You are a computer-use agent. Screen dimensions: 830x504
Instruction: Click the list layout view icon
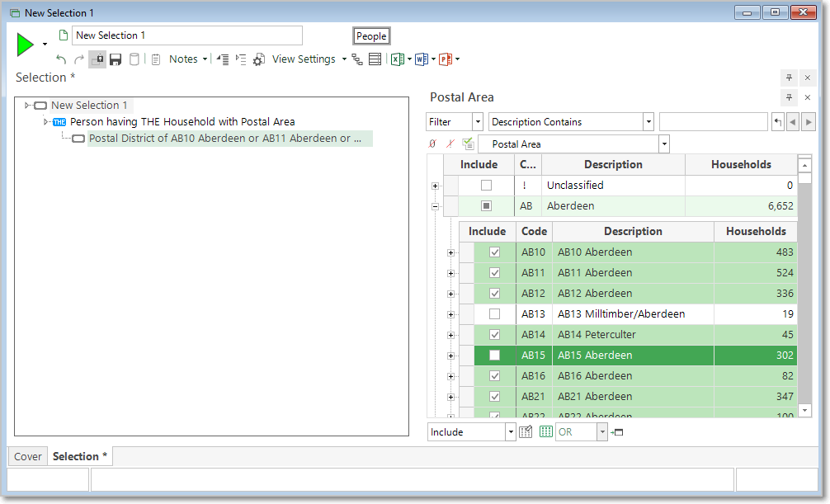point(375,59)
